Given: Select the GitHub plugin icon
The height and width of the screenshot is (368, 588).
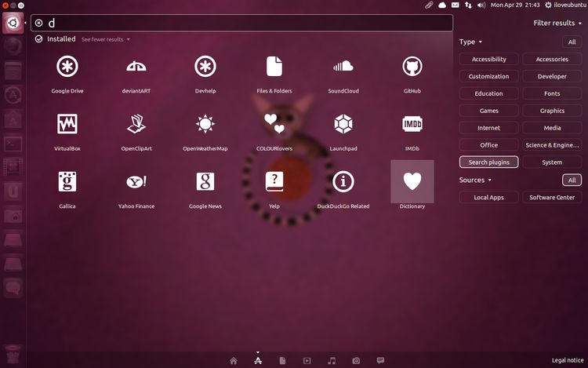Looking at the screenshot, I should tap(412, 67).
